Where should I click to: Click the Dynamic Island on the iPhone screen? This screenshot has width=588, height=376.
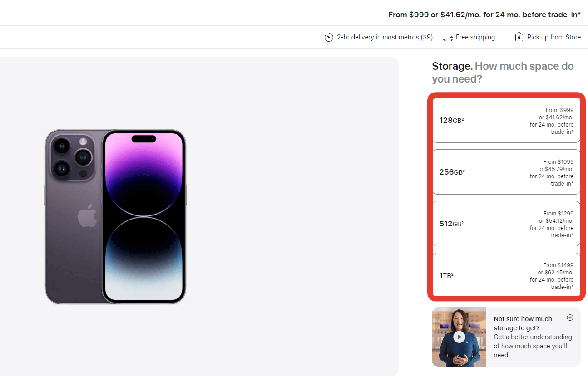(143, 138)
